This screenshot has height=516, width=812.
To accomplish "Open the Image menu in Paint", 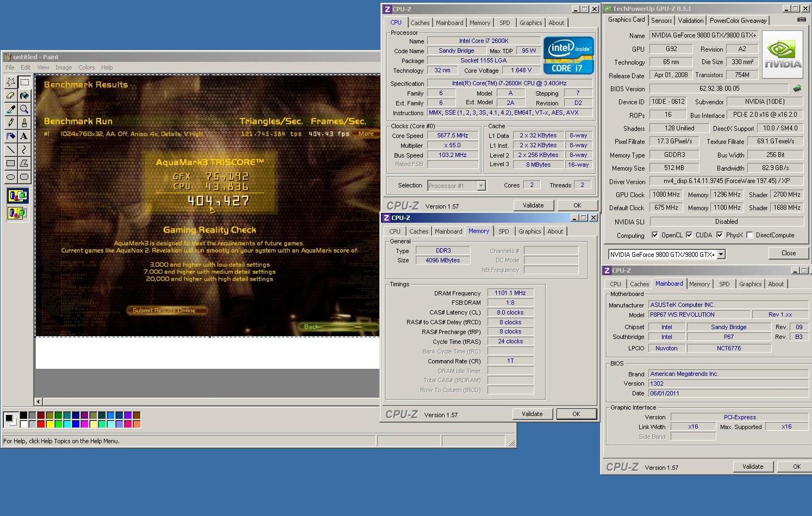I will click(x=64, y=67).
